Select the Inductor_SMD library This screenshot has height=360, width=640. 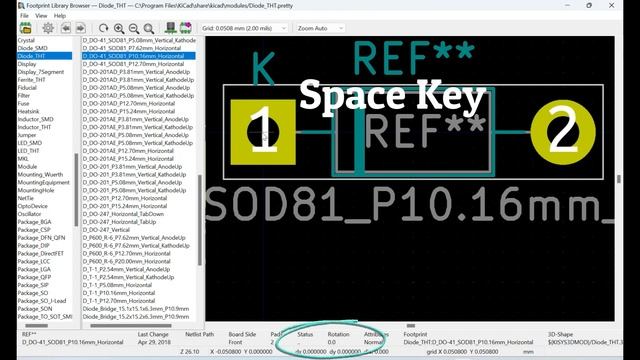click(x=36, y=119)
